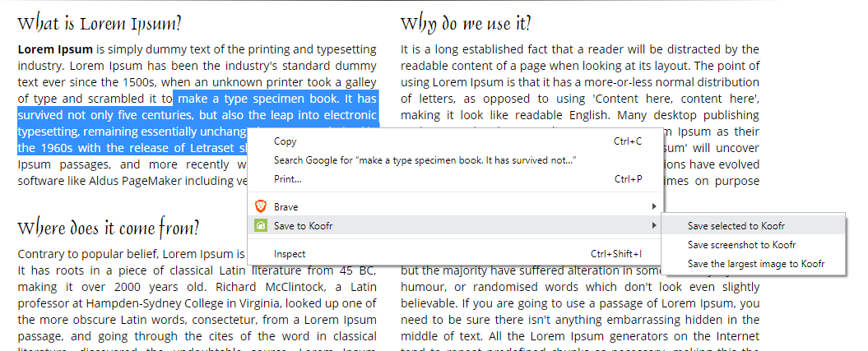Select Search Google for selected text entry
868x351 pixels.
point(455,160)
